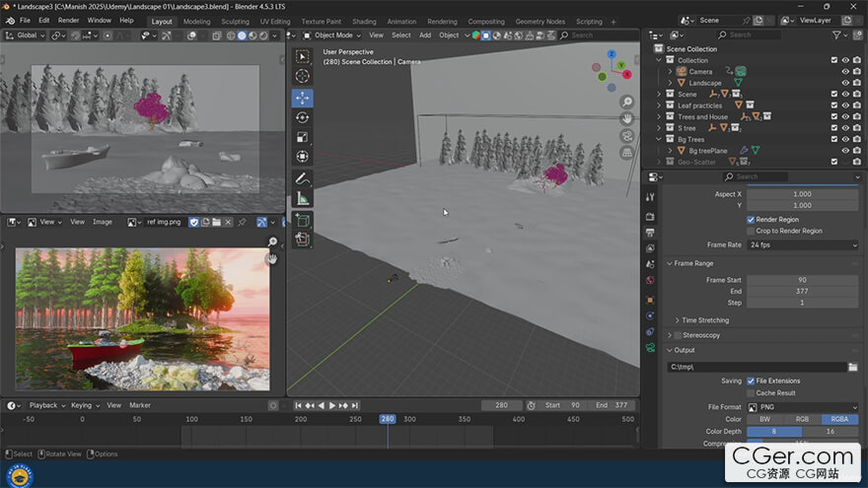Choose the 3D Cursor tool

[x=302, y=77]
